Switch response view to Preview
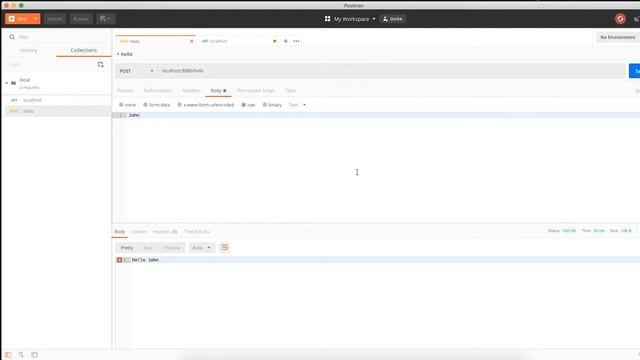 (172, 248)
